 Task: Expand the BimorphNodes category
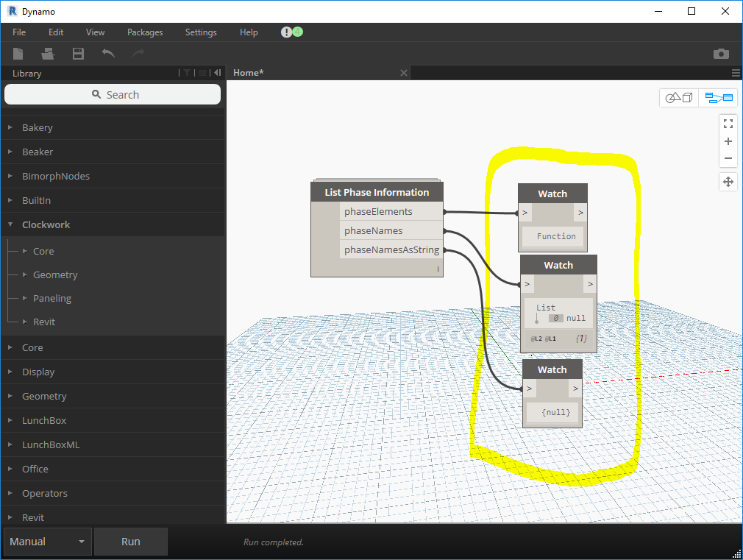(113, 176)
